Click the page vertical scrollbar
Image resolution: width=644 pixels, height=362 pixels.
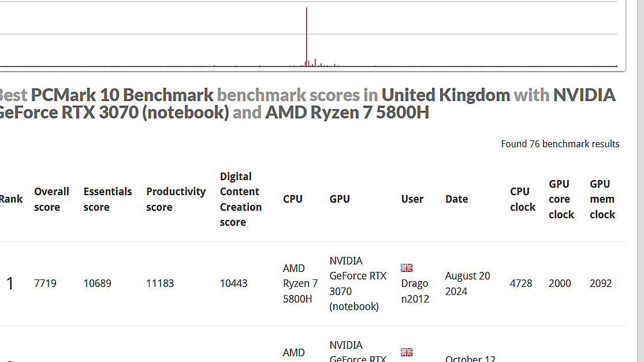[x=641, y=181]
